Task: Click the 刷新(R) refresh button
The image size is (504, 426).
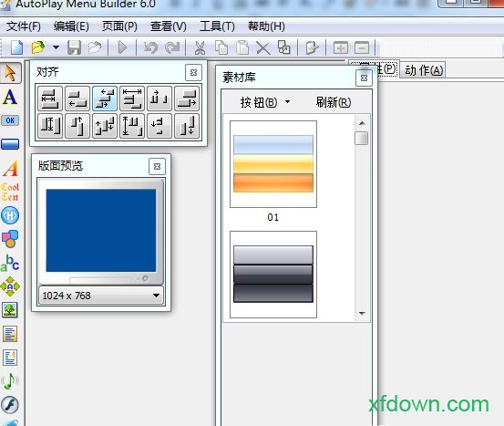Action: 334,103
